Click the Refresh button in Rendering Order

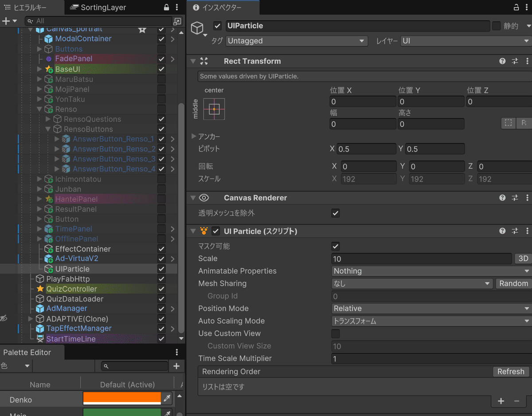pos(510,372)
